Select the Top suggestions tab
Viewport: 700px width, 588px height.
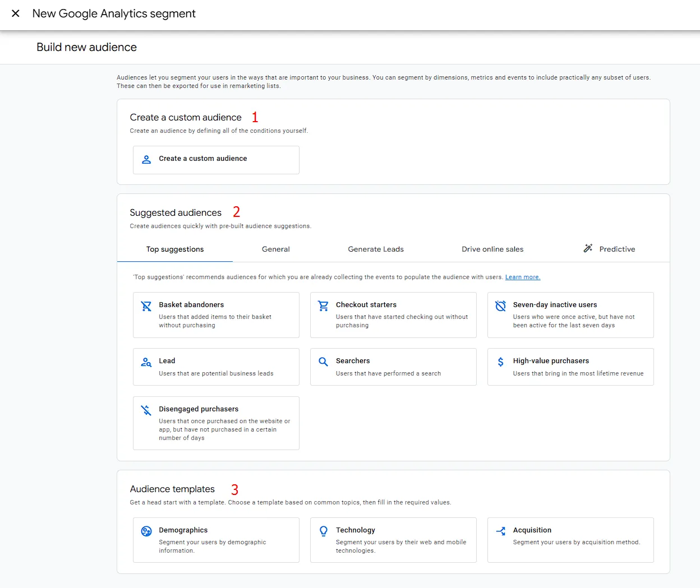(x=175, y=249)
